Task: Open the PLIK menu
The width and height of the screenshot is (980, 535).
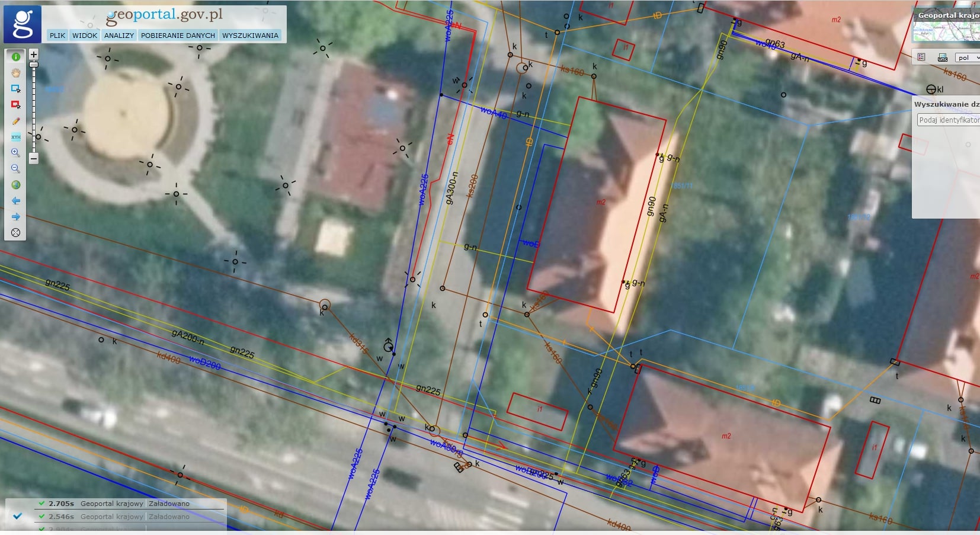Action: click(x=57, y=36)
